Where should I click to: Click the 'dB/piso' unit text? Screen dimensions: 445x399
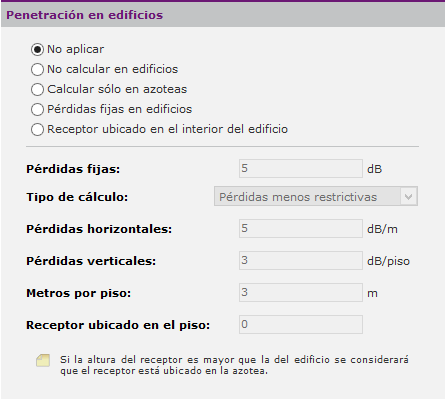(388, 261)
